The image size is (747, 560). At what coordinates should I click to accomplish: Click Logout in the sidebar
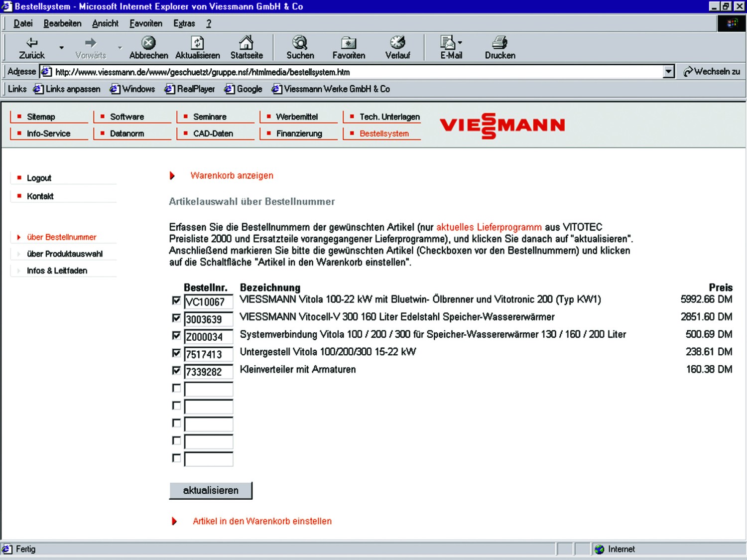(39, 178)
